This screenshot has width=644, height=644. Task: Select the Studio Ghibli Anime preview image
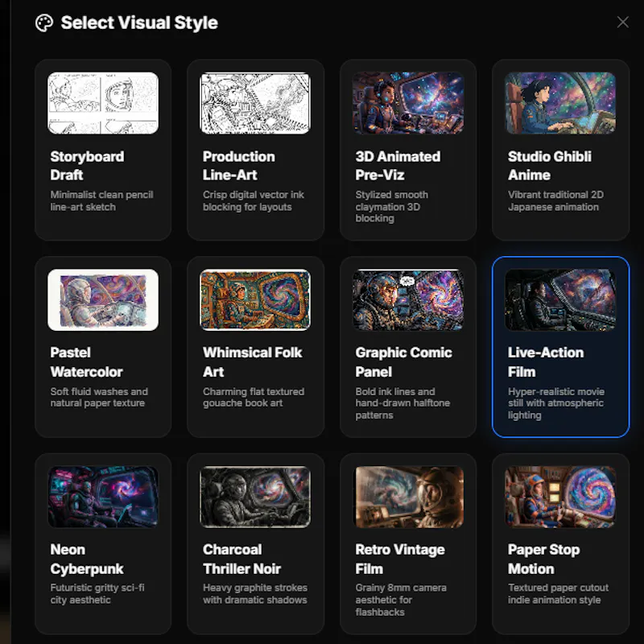[x=560, y=103]
